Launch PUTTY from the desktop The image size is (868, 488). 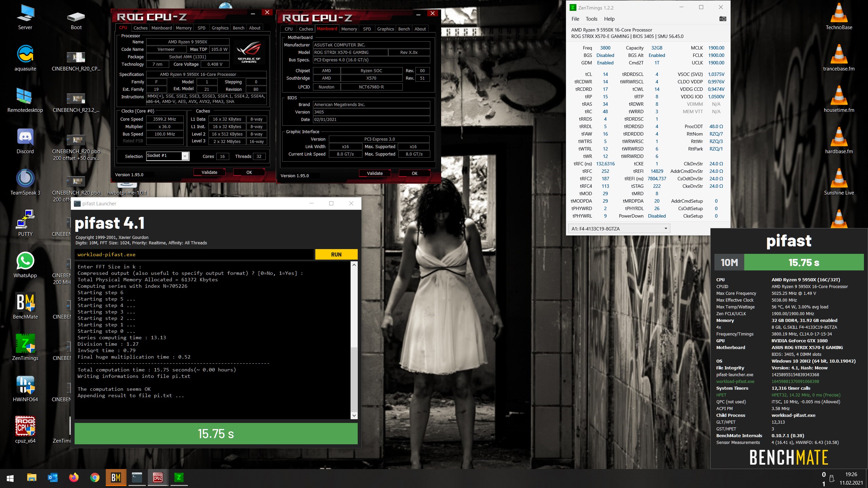click(x=25, y=224)
